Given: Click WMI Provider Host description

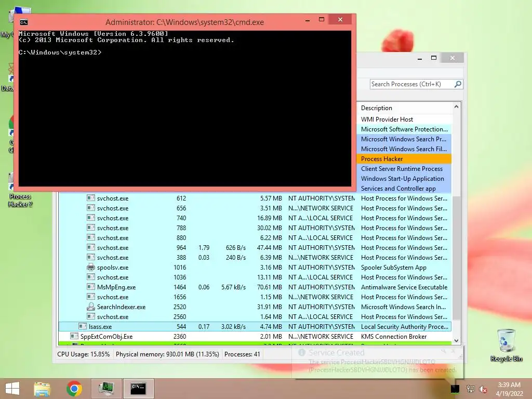Looking at the screenshot, I should [387, 119].
